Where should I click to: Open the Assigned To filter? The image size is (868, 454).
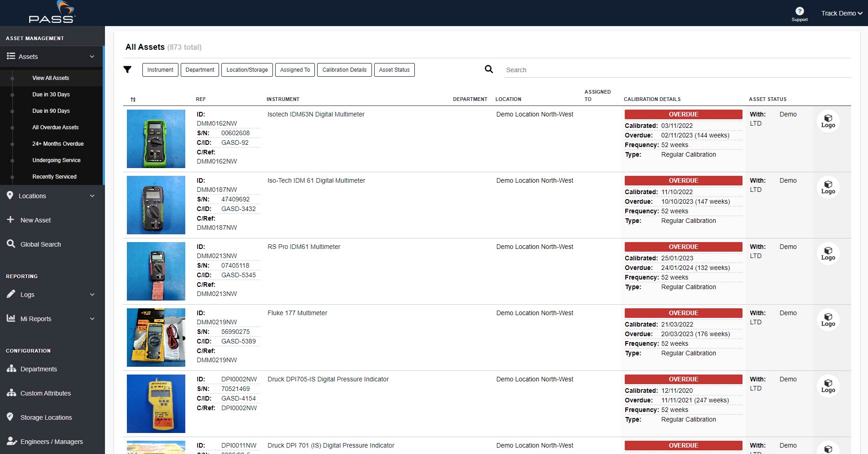pos(295,70)
